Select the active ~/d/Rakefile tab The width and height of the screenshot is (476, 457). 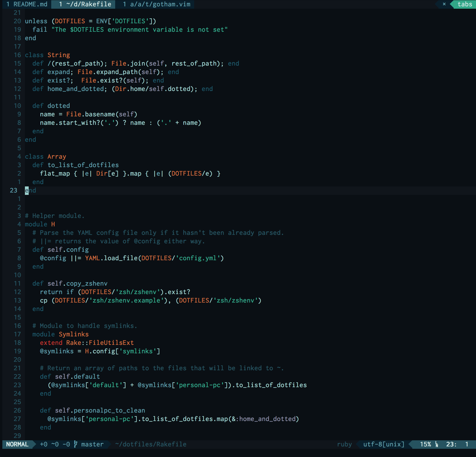(83, 4)
